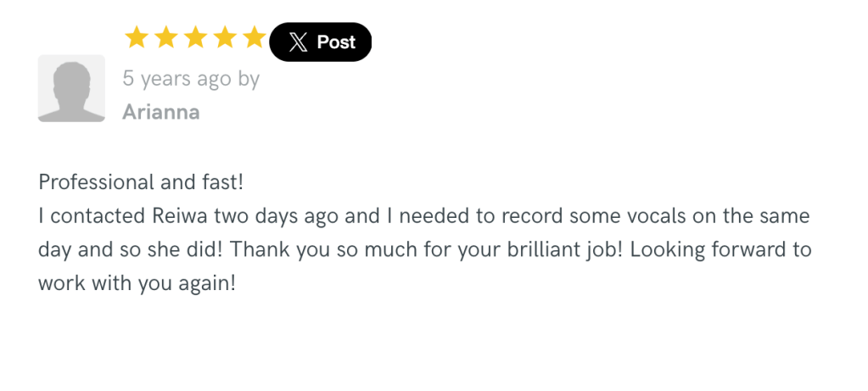
Task: Click the fourth gold rating star
Action: 225,37
